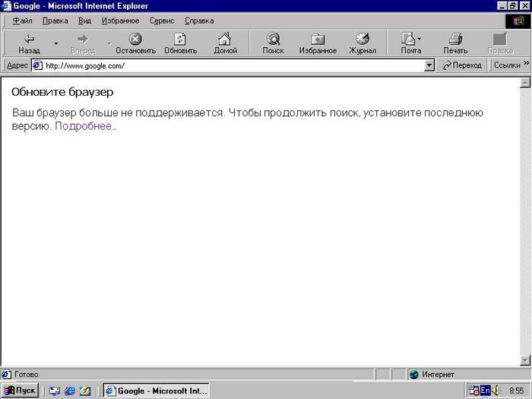The width and height of the screenshot is (532, 399).
Task: Expand the Ссылки (Links) toolbar chevron
Action: [x=526, y=65]
